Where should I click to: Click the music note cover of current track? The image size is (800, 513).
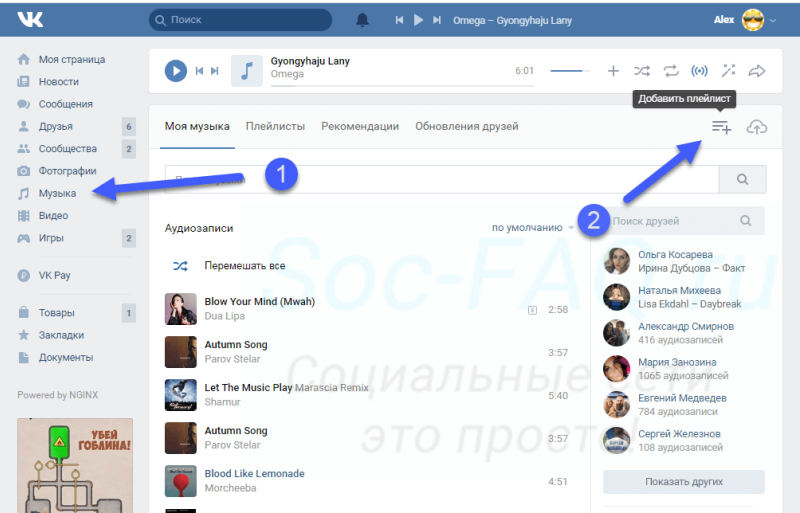(x=247, y=71)
